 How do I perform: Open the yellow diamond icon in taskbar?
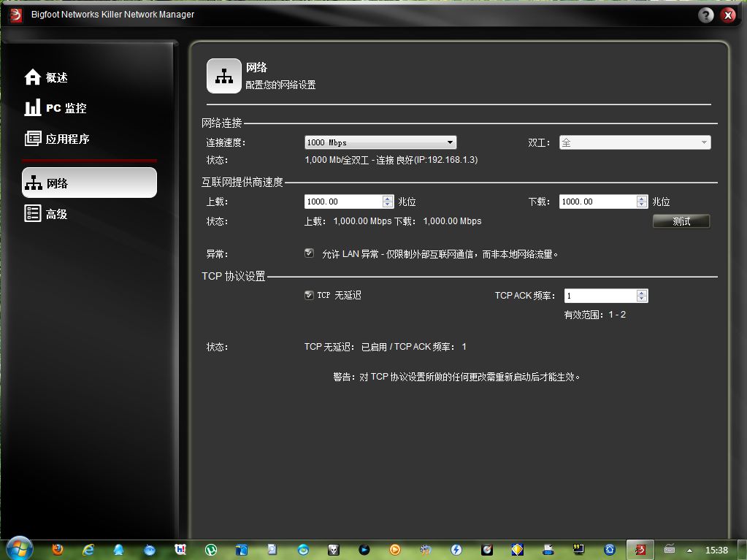click(x=518, y=550)
